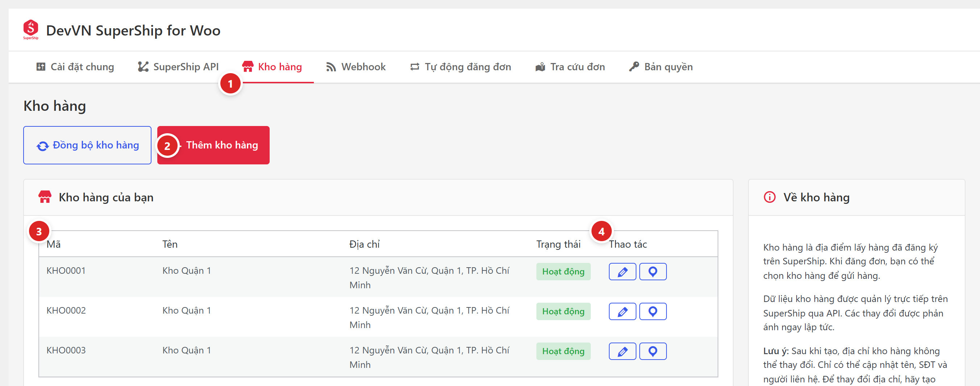Viewport: 980px width, 386px height.
Task: Open the Webhook tab
Action: tap(356, 67)
